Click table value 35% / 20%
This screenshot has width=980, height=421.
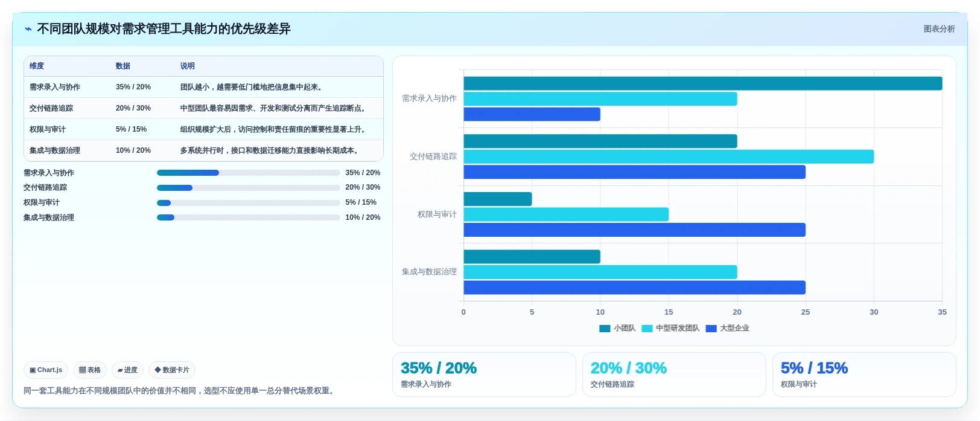tap(133, 87)
